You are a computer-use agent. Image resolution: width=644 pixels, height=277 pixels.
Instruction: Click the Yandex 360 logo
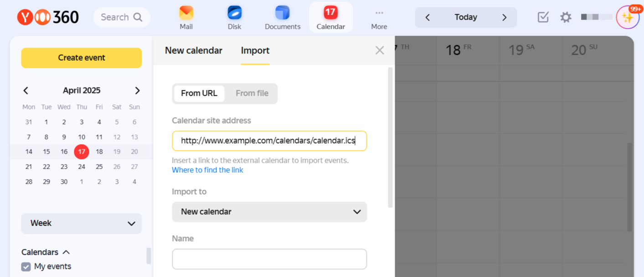(x=48, y=17)
